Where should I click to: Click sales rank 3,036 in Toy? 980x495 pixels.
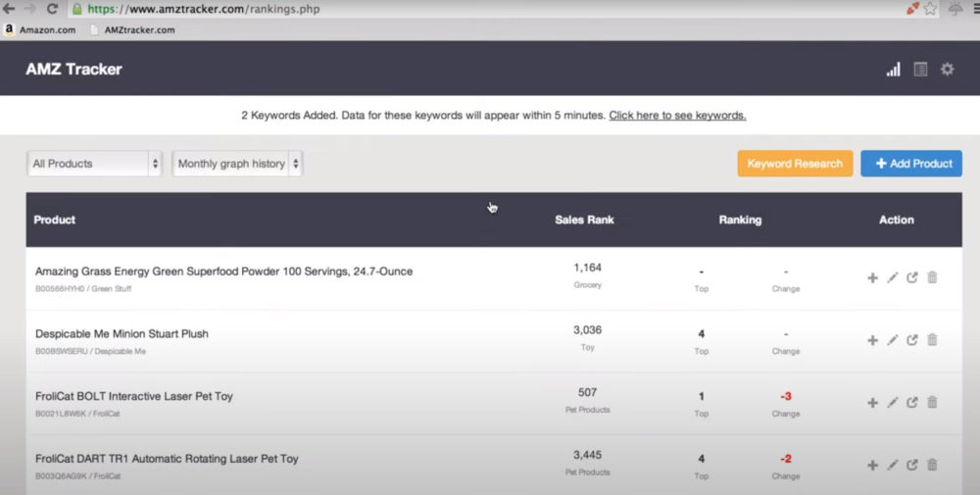tap(587, 330)
